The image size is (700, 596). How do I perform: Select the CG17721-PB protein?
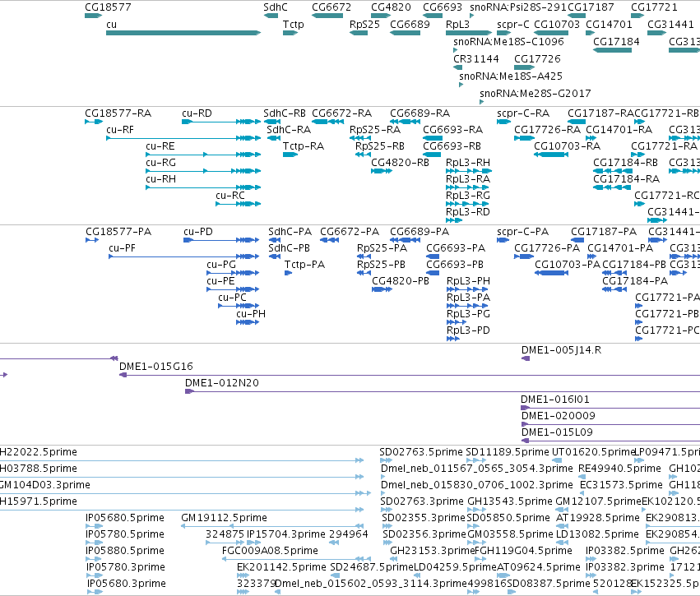639,322
